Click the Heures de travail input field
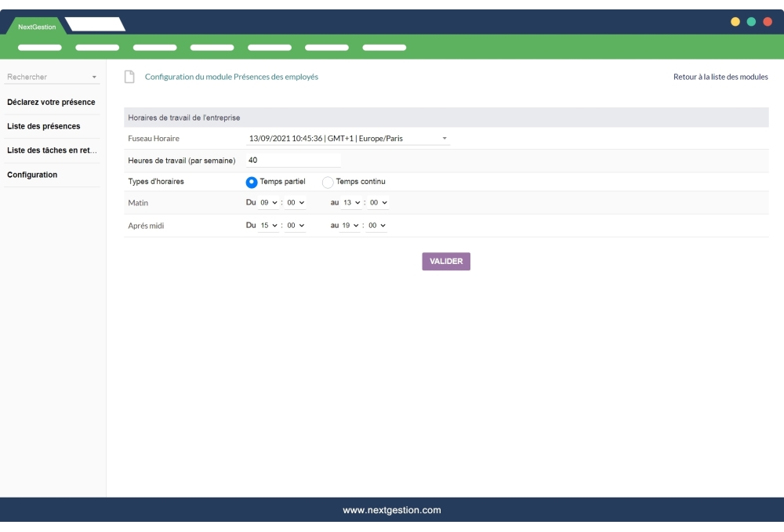 click(x=293, y=161)
